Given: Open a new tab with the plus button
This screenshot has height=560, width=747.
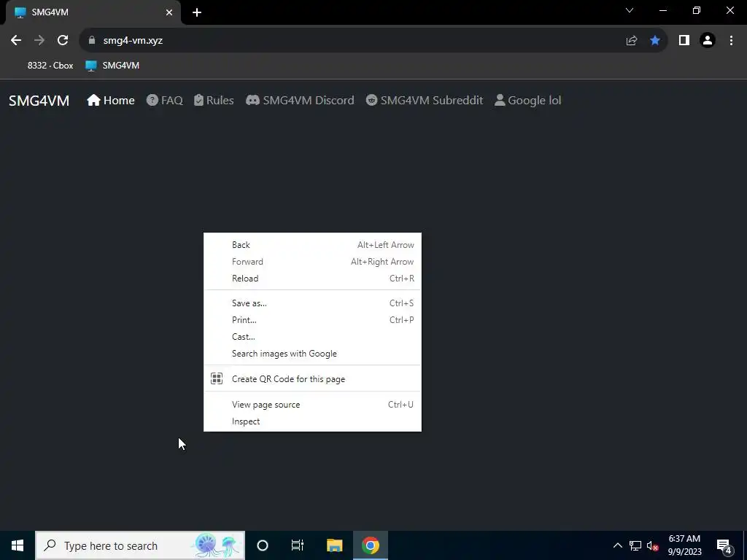Looking at the screenshot, I should (x=197, y=12).
